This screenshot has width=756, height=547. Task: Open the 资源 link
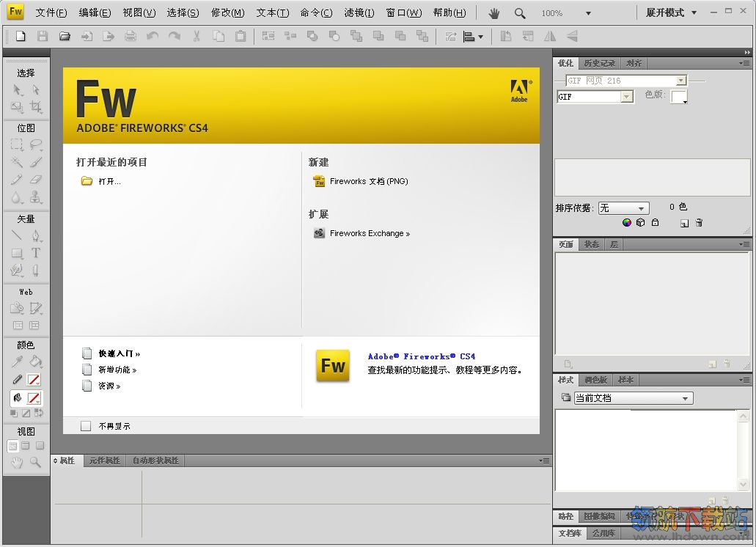(109, 386)
